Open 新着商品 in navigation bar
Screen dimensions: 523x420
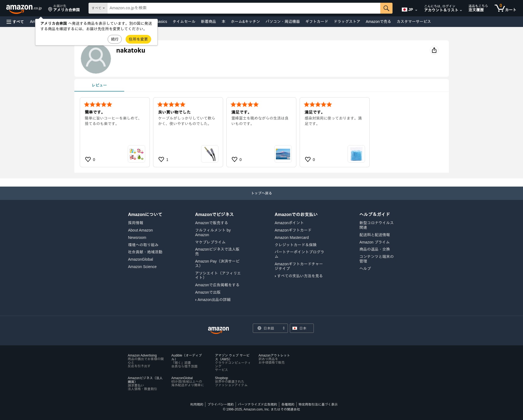(x=208, y=22)
